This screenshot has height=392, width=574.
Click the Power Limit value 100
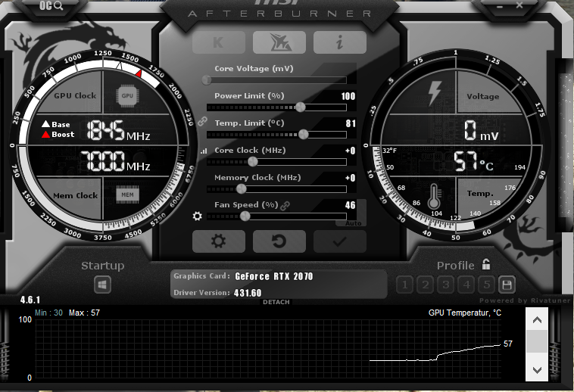pos(348,96)
